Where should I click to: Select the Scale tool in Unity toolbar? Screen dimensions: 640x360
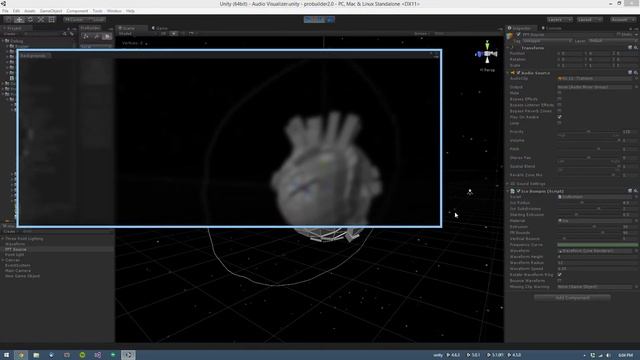(41, 20)
